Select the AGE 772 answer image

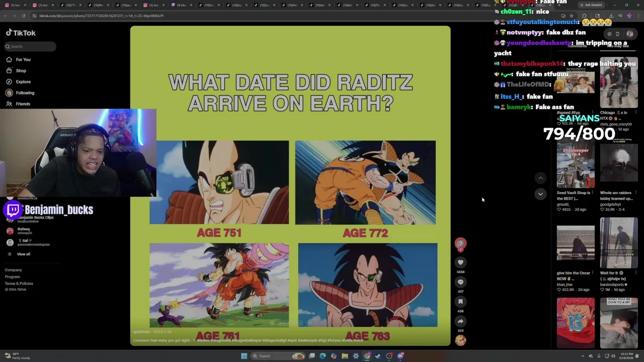click(x=365, y=183)
